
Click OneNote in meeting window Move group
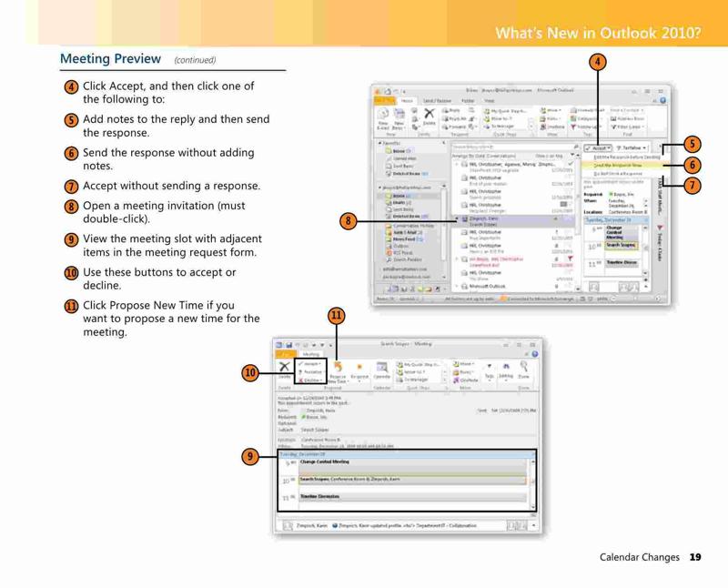[466, 380]
